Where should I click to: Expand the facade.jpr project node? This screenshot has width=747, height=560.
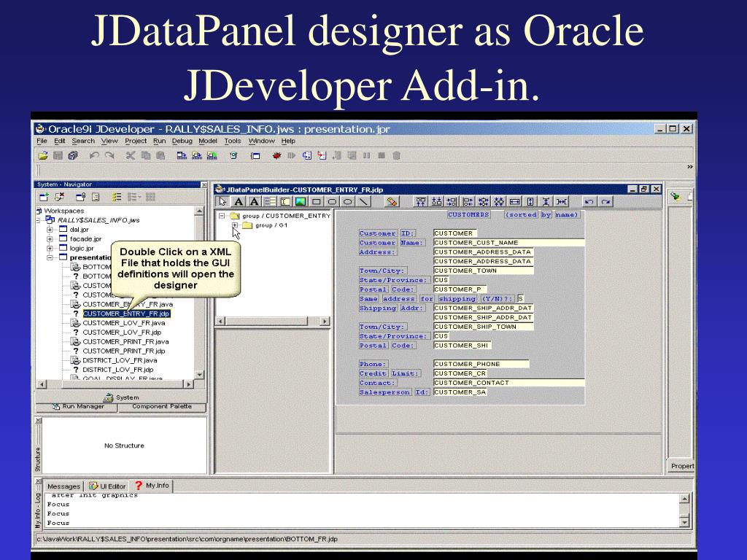(50, 238)
